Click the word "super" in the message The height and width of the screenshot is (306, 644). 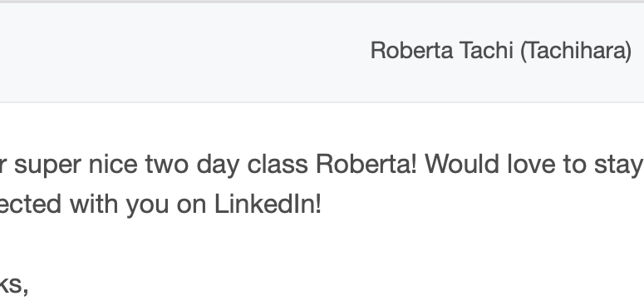[47, 165]
